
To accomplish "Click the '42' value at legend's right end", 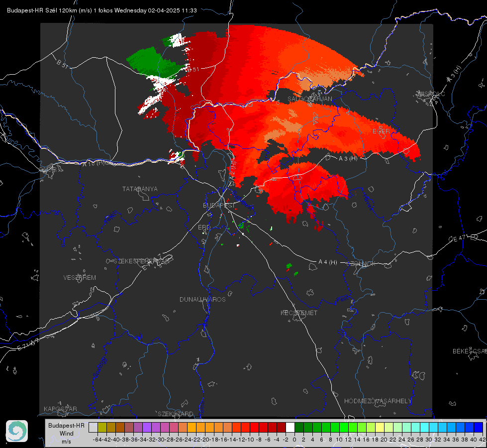I will click(482, 440).
